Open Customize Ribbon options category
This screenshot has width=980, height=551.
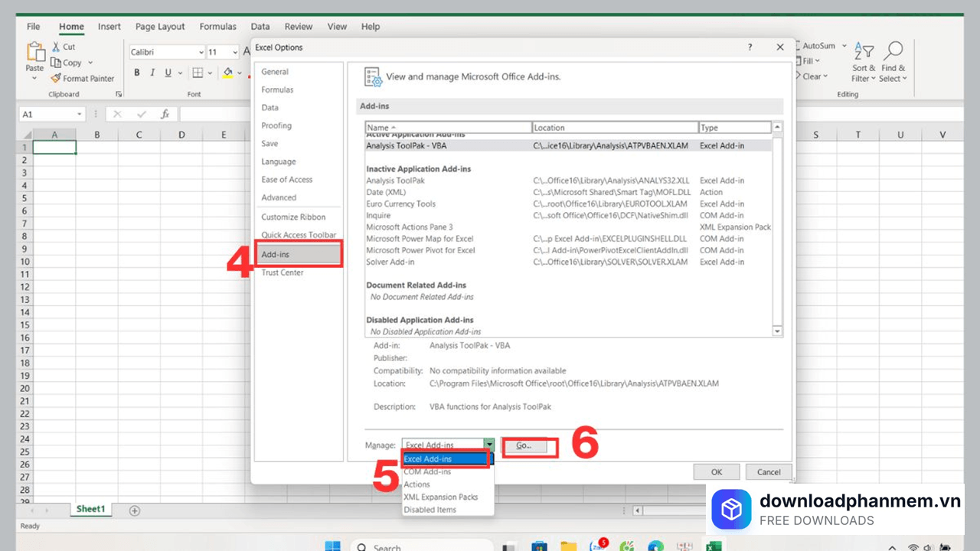click(x=299, y=217)
